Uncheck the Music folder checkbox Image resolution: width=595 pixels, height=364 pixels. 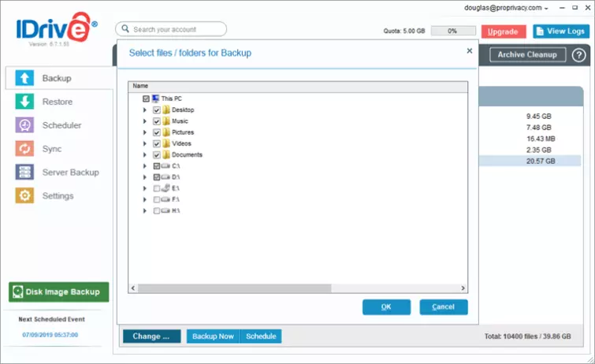click(x=157, y=121)
